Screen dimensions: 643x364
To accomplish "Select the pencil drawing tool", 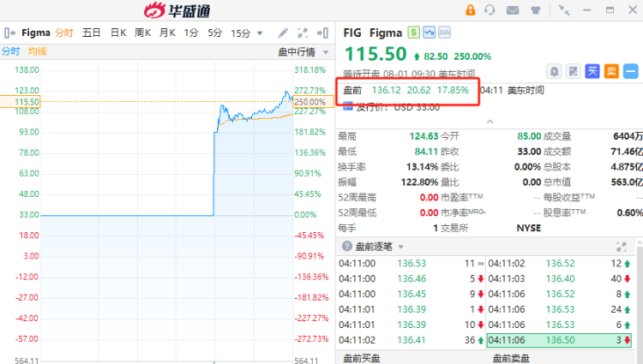I will pos(283,33).
